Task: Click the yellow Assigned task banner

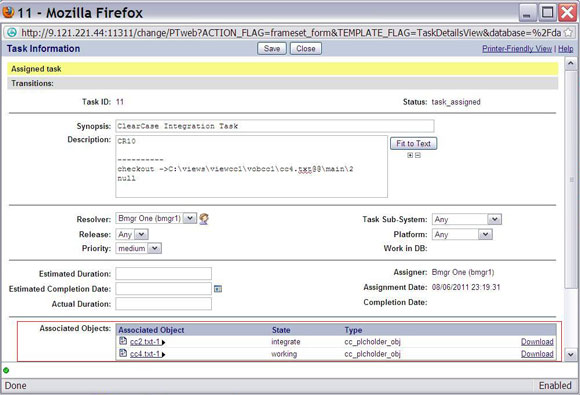Action: (283, 69)
